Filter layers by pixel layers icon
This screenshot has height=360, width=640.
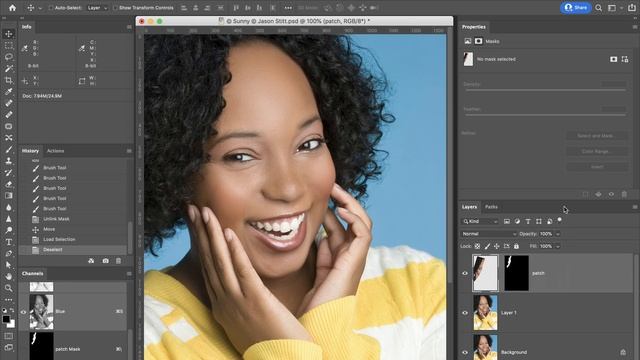tap(507, 221)
